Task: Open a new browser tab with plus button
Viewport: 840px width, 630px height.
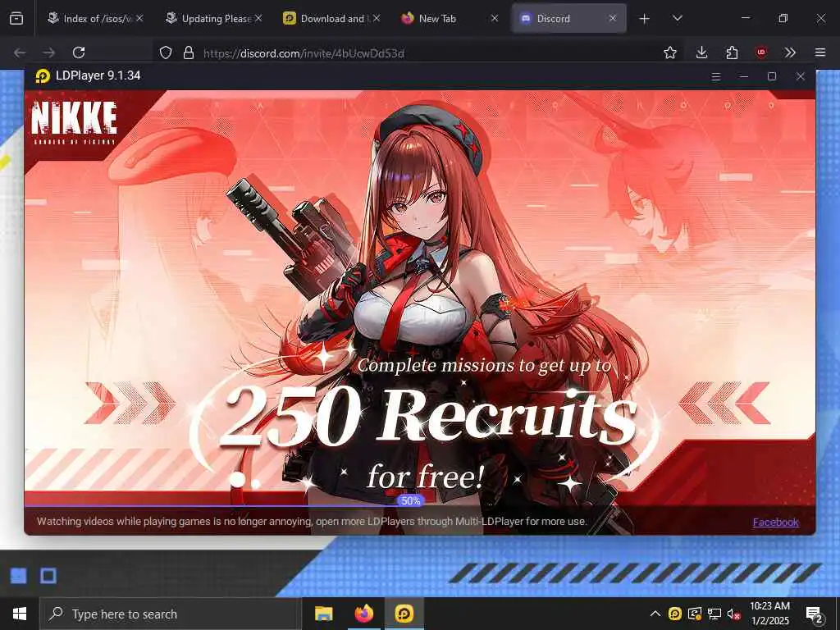Action: click(645, 19)
